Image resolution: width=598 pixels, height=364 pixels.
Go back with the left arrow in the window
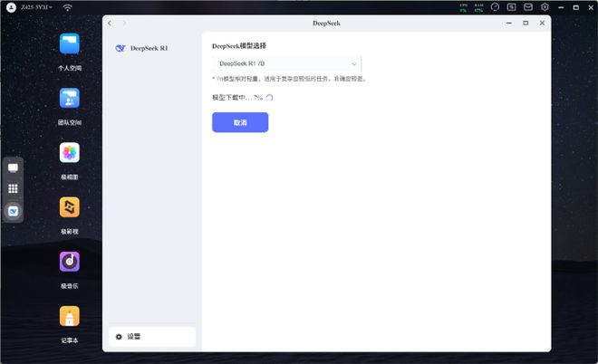click(111, 22)
